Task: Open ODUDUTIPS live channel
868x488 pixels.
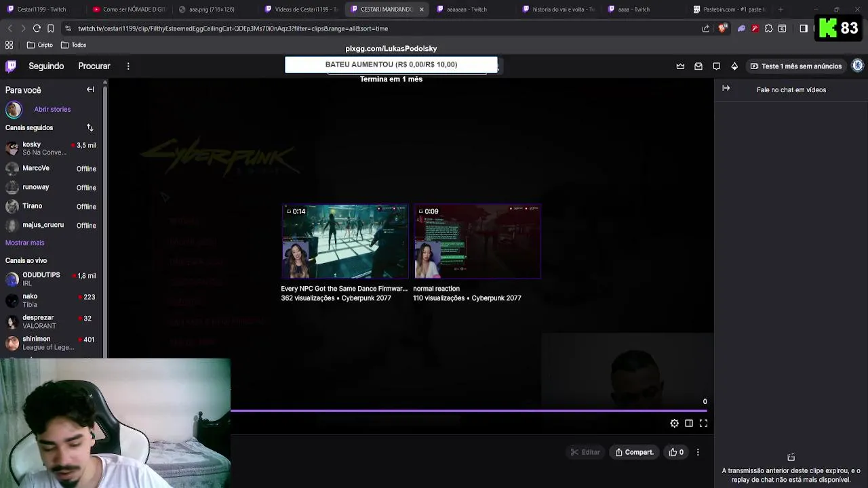Action: tap(52, 279)
